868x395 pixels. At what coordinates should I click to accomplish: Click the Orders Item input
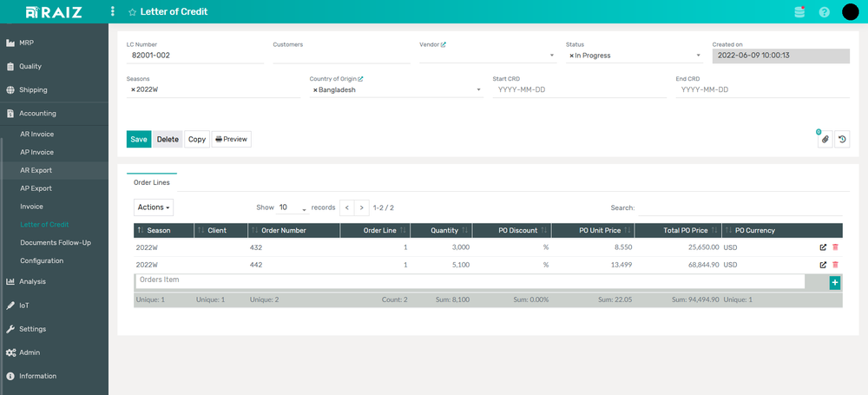470,281
